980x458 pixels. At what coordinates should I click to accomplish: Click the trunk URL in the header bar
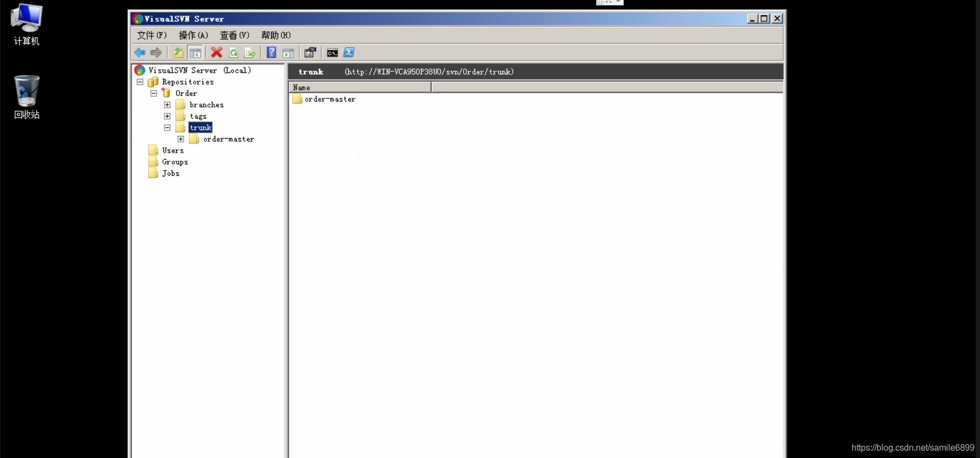(x=429, y=72)
